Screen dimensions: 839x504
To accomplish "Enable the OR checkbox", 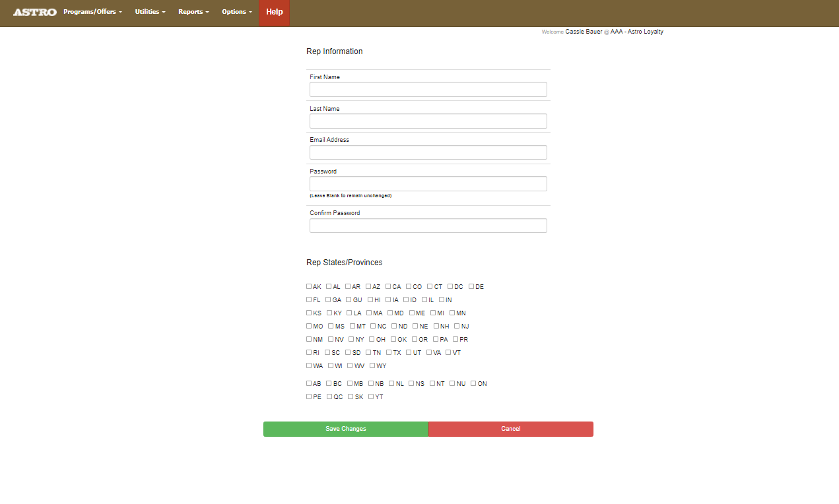I will coord(415,339).
